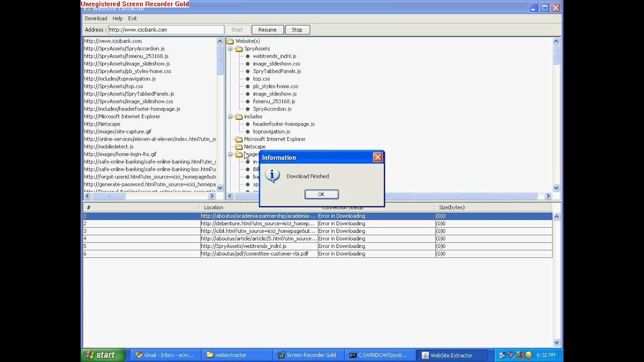Viewport: 644px width, 362px height.
Task: Select Microsoft Internet Explorer tree node label
Action: pos(275,139)
